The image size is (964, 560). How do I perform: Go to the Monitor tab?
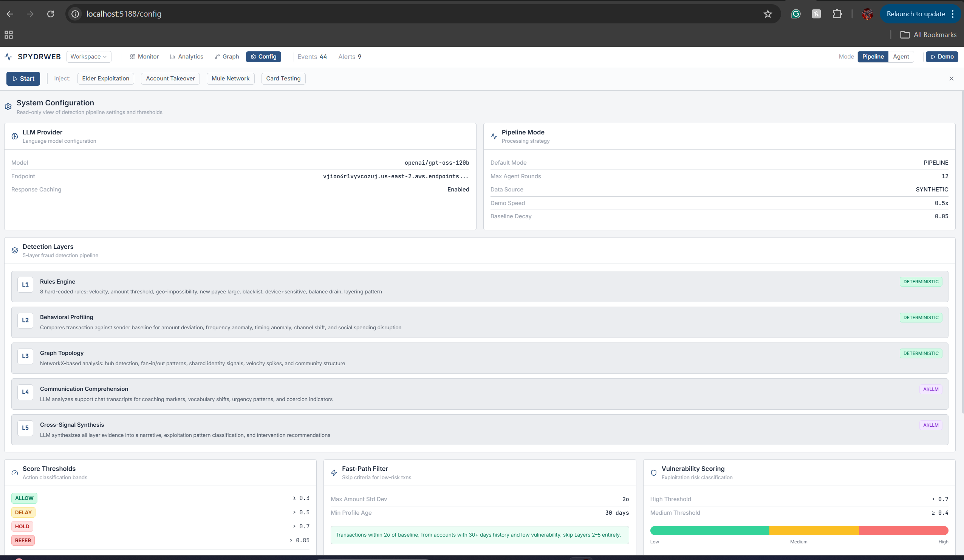point(144,57)
